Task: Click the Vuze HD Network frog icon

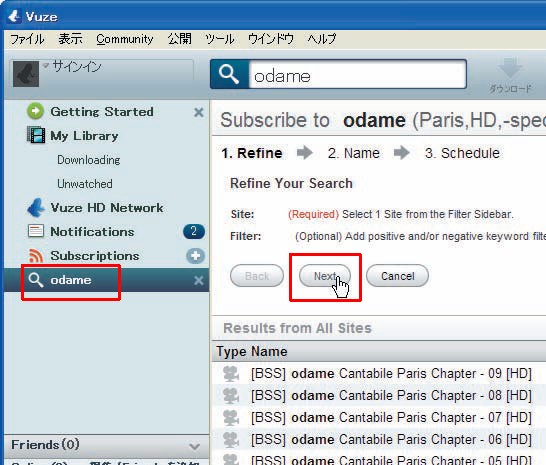Action: (x=36, y=208)
